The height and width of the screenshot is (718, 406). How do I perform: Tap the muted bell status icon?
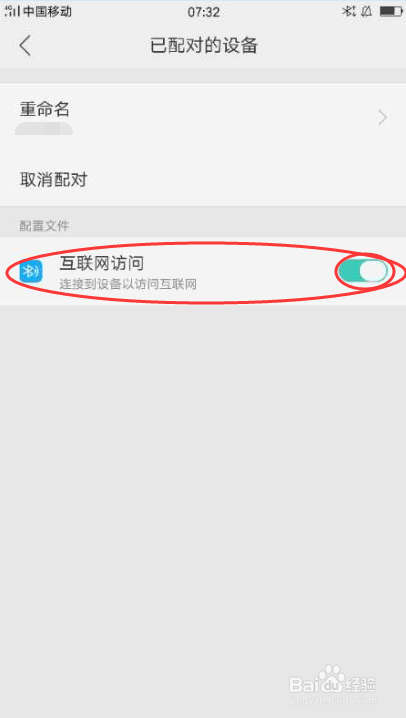tap(366, 11)
